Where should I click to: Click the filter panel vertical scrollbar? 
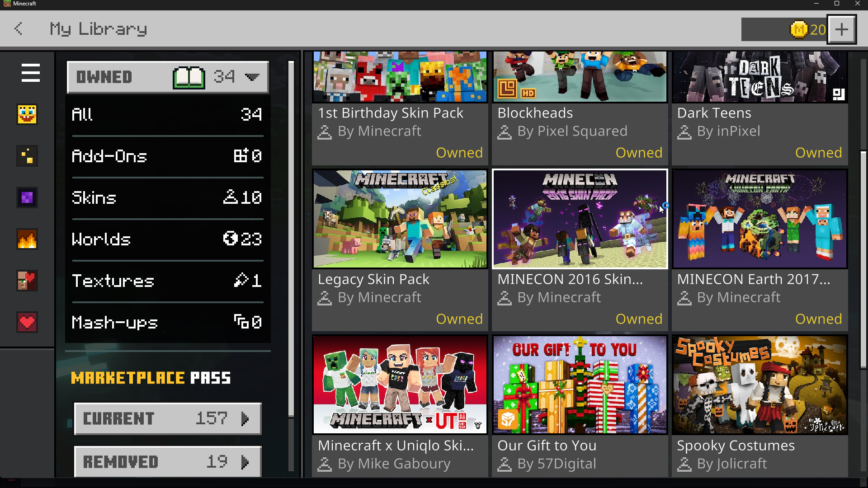[291, 239]
